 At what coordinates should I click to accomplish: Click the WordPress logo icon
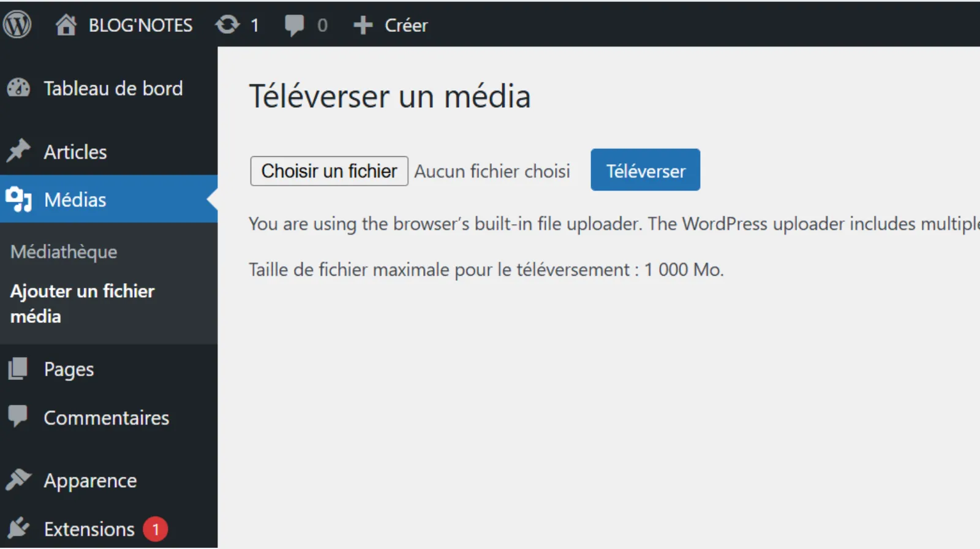17,25
